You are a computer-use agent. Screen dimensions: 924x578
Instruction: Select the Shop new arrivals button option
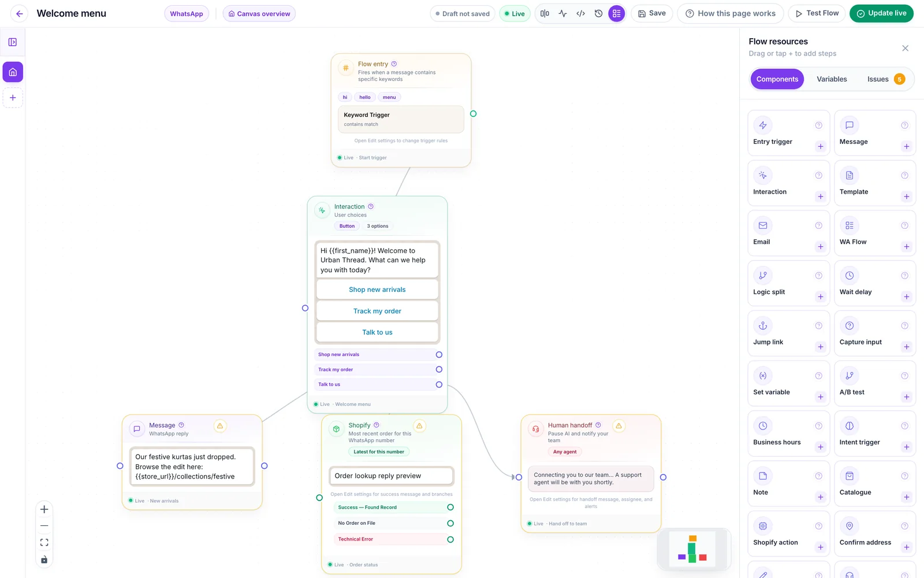[x=377, y=290]
